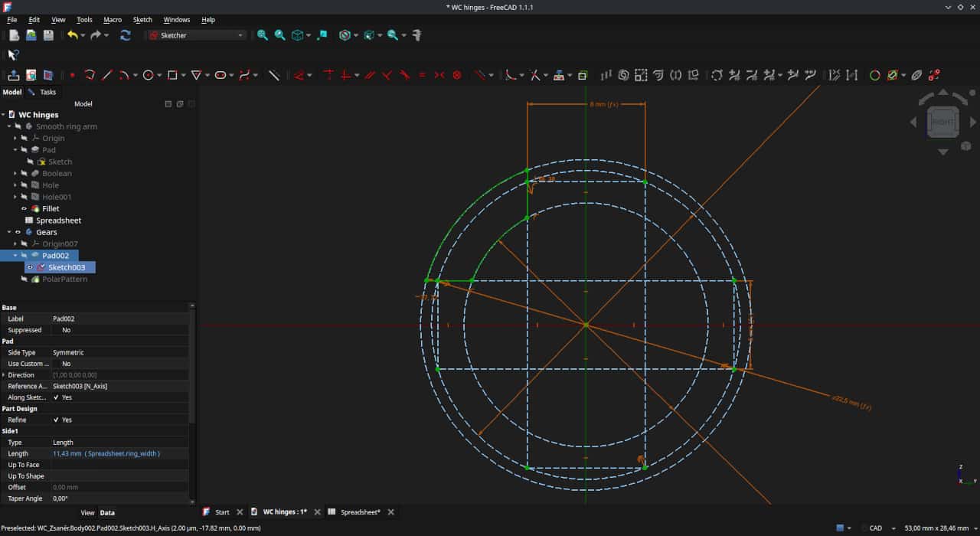Apply the Equal constraint

pyautogui.click(x=422, y=75)
